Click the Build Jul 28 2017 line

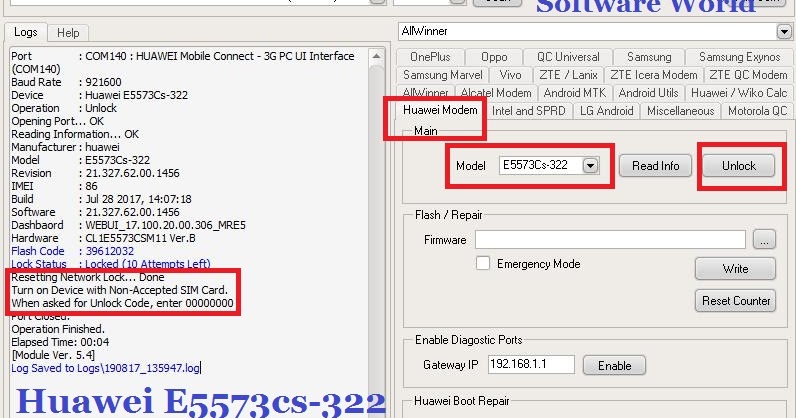point(102,199)
